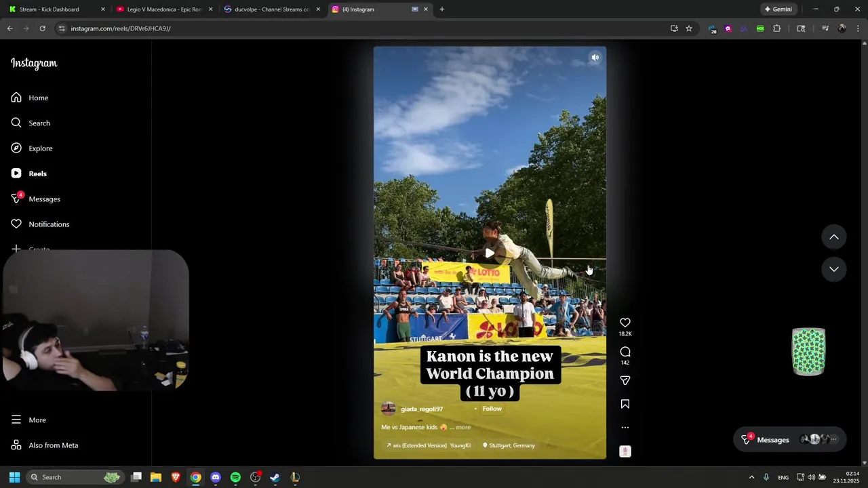This screenshot has width=868, height=488.
Task: Open Task View on the taskbar
Action: tap(136, 477)
